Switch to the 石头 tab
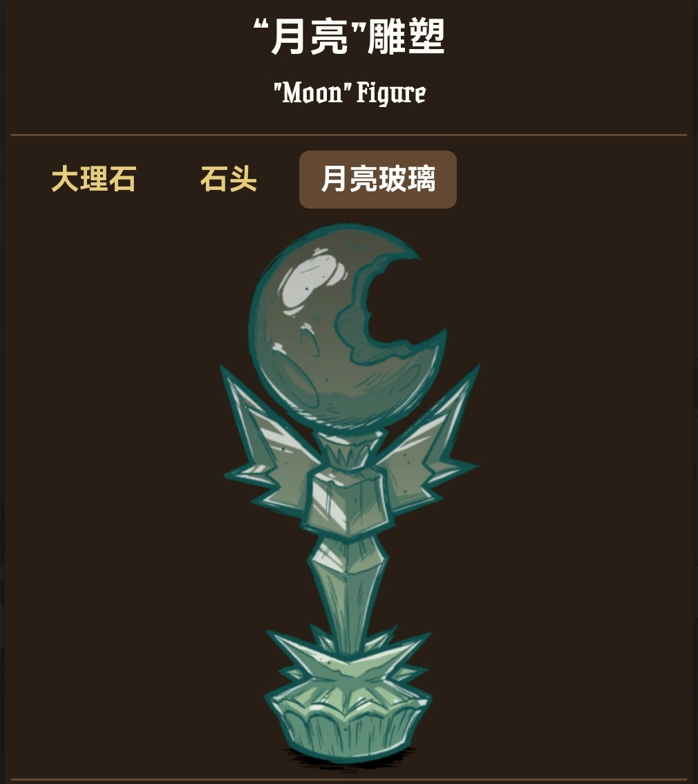 click(x=229, y=179)
